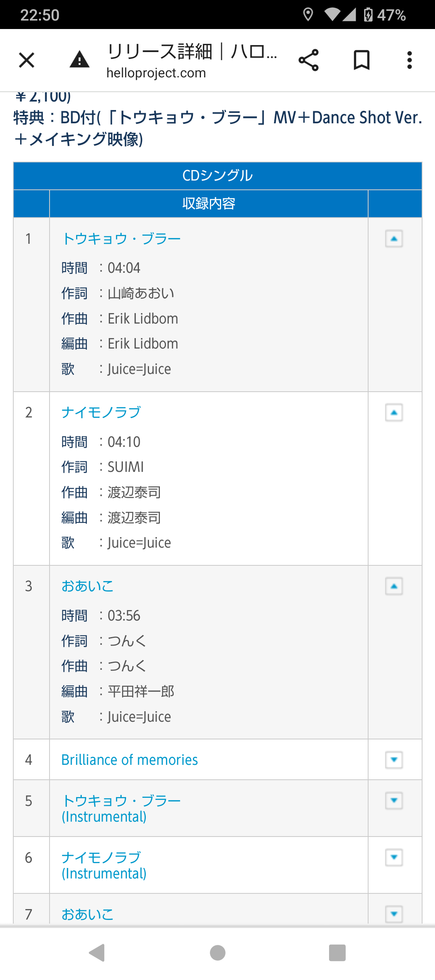Viewport: 435px width, 980px height.
Task: Expand track 5 instrumental details
Action: pos(394,801)
